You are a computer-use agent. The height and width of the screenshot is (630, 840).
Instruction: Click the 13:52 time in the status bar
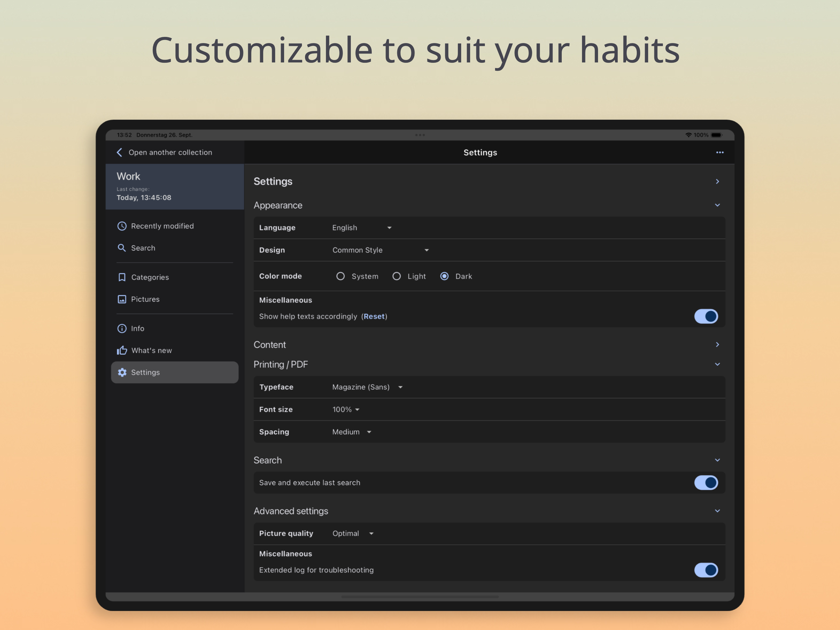(x=124, y=135)
